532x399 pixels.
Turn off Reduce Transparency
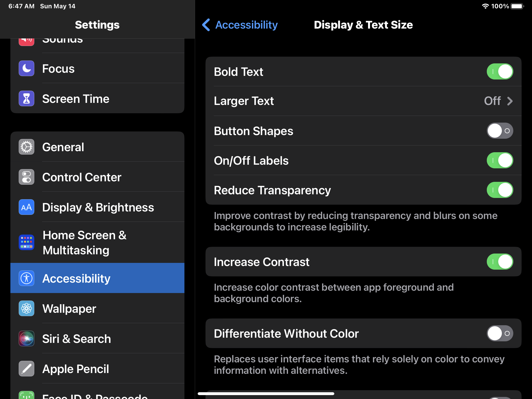tap(500, 190)
